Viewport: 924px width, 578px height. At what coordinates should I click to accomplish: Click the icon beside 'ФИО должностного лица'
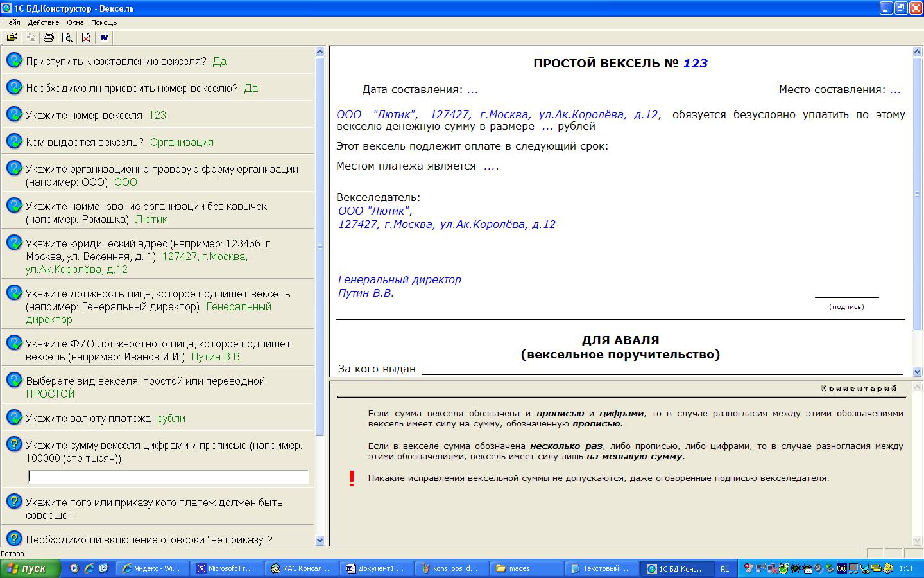(x=14, y=342)
